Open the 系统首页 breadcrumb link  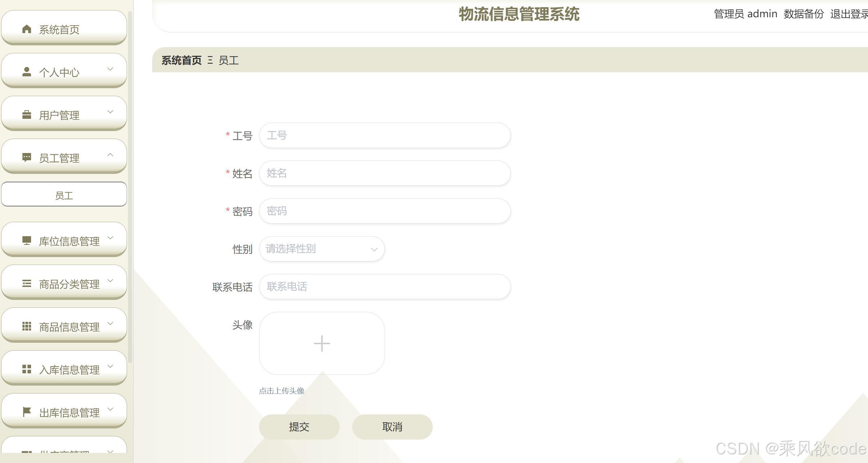click(x=181, y=60)
